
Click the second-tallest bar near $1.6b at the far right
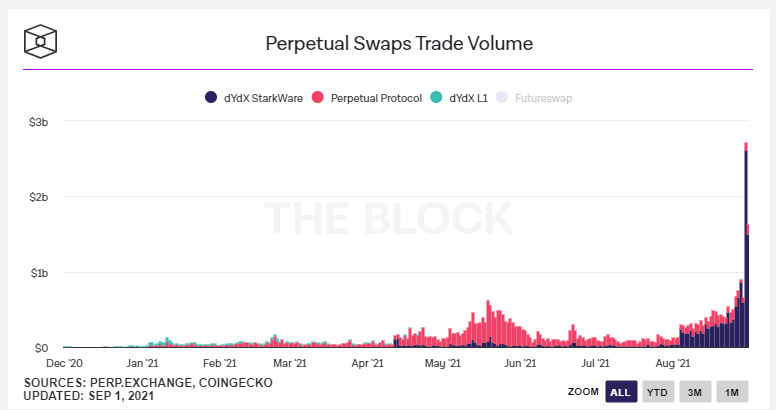pyautogui.click(x=748, y=286)
